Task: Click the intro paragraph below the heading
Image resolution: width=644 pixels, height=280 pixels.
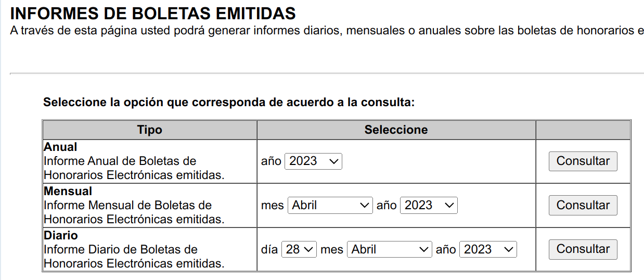Action: tap(323, 30)
